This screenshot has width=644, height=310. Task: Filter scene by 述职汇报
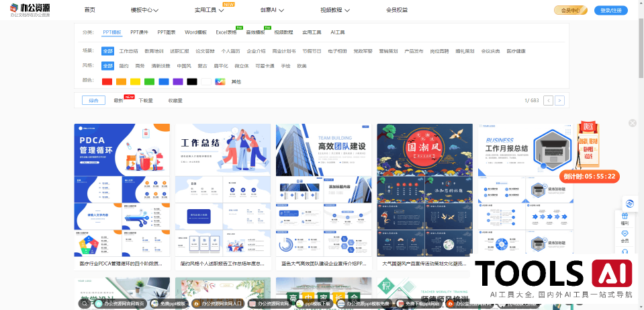(179, 51)
